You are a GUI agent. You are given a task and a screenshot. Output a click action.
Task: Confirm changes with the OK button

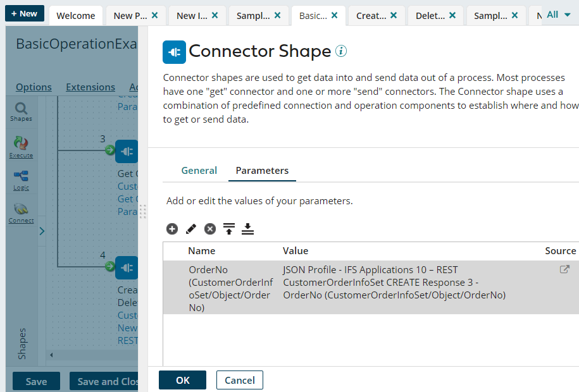point(182,380)
